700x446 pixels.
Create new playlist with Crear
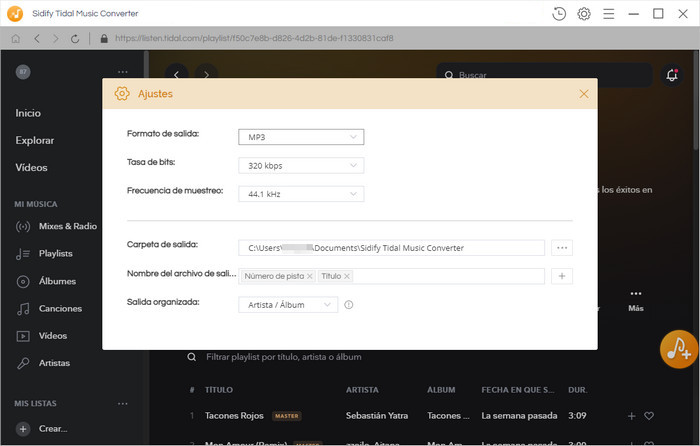coord(42,429)
